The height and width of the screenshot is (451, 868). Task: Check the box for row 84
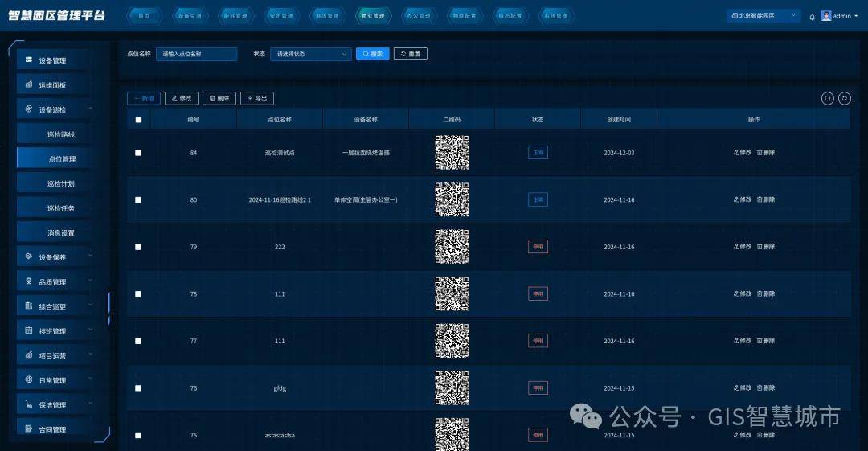138,153
